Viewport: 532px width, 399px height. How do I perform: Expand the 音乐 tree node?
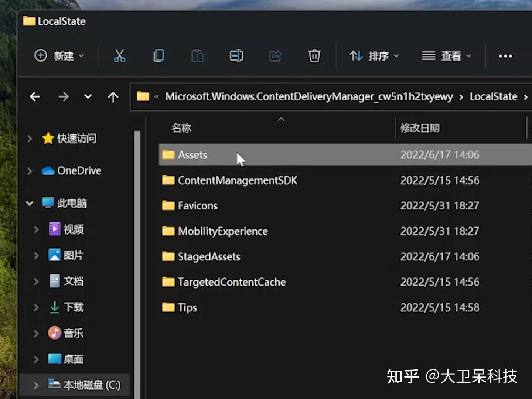[36, 334]
